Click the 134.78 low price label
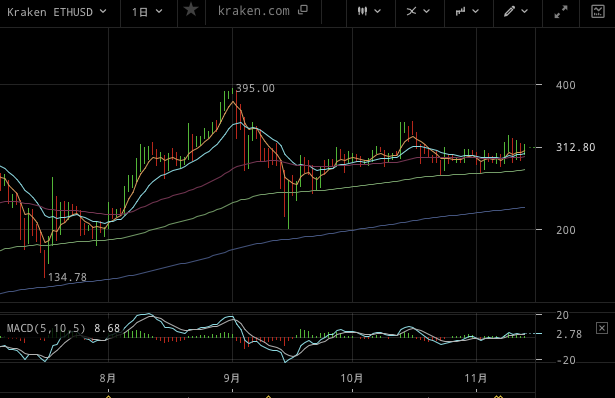Viewport: 615px width, 398px height. [x=67, y=278]
